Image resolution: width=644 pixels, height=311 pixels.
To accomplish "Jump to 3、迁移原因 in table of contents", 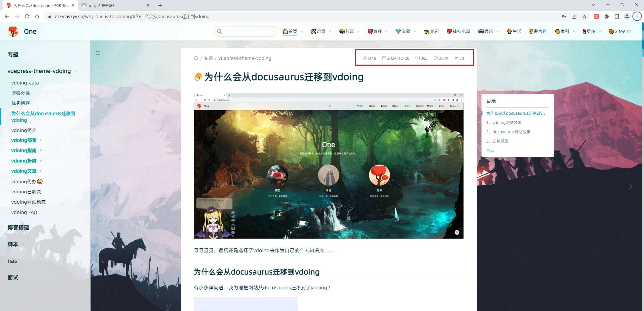I will click(x=497, y=141).
